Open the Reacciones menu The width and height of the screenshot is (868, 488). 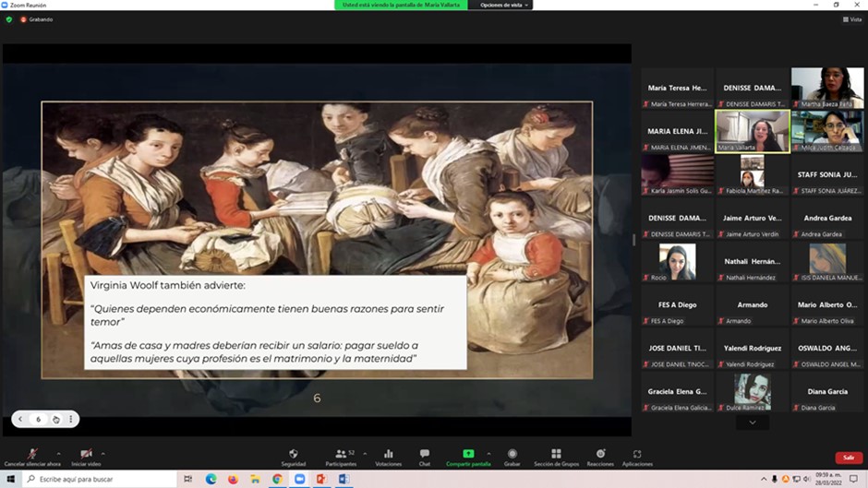(600, 457)
